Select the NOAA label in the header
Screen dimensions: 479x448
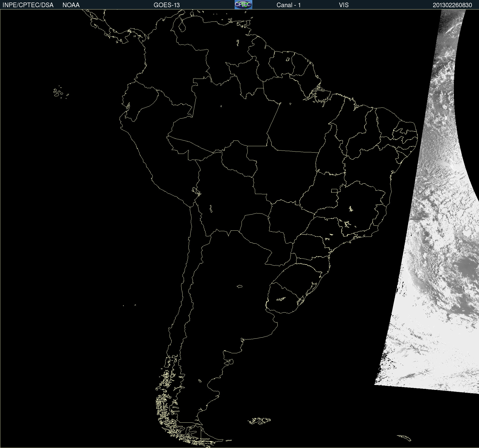pyautogui.click(x=71, y=5)
